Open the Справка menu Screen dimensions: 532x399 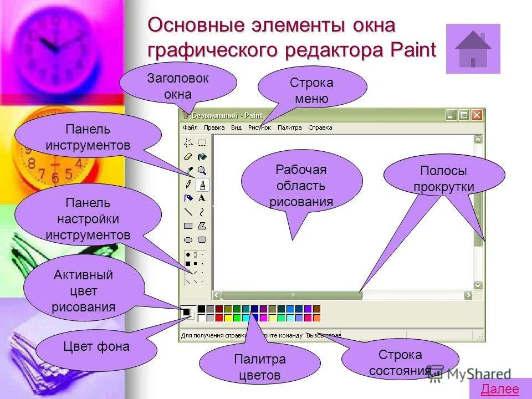320,127
